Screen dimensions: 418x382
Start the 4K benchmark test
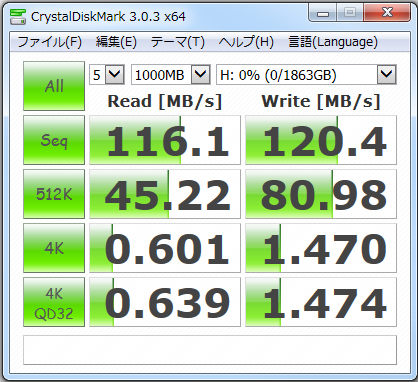pos(54,248)
